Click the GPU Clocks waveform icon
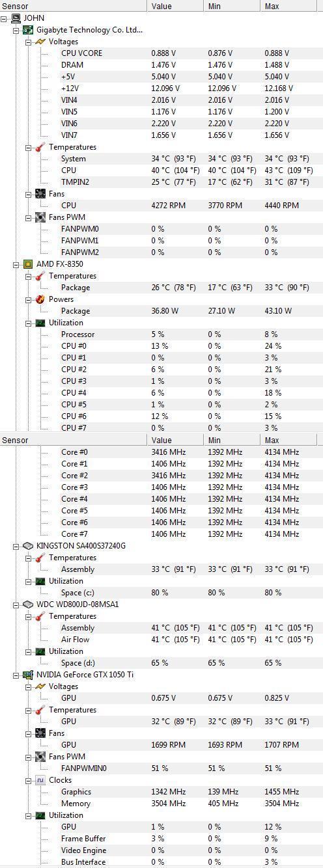The image size is (323, 868). [x=40, y=780]
